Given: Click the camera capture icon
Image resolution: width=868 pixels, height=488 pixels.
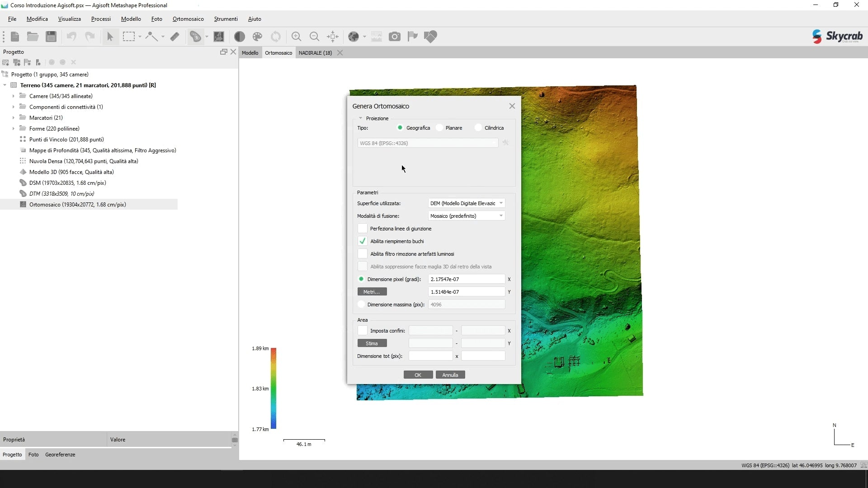Looking at the screenshot, I should 395,37.
